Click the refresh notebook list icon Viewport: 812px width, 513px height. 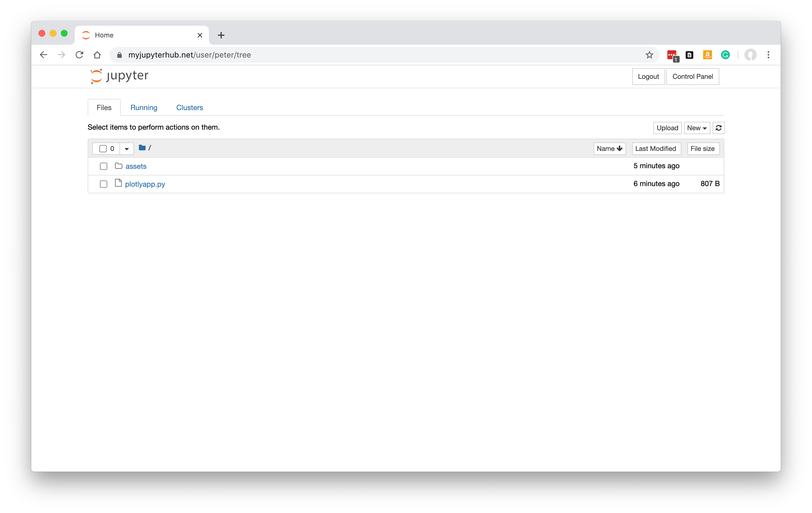tap(718, 128)
